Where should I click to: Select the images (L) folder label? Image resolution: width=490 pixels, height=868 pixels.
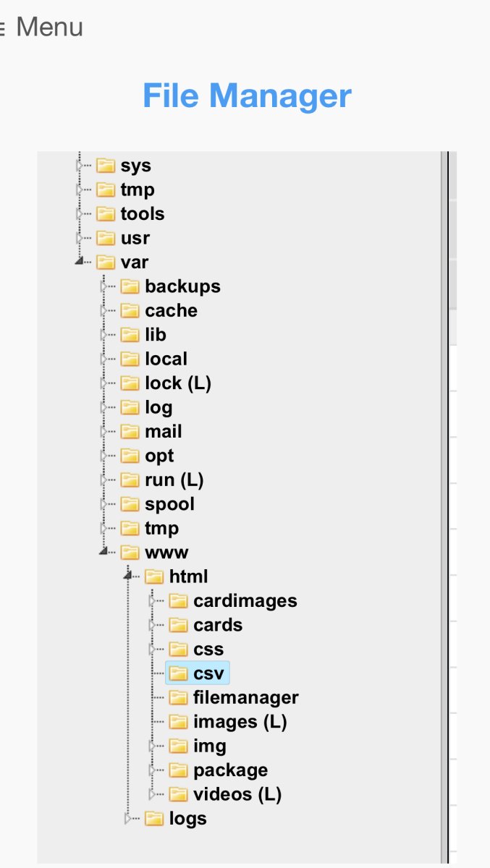pos(240,722)
